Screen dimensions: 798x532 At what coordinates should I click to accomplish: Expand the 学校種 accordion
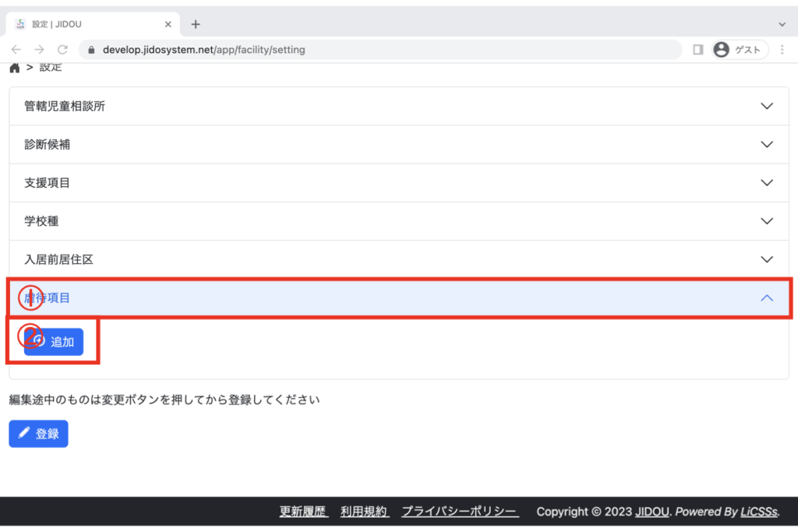[x=398, y=221]
